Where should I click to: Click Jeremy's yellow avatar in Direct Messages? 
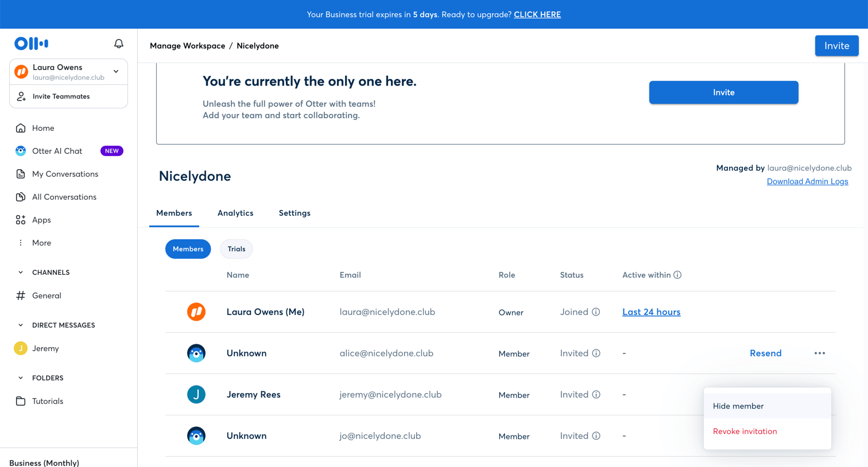tap(21, 348)
